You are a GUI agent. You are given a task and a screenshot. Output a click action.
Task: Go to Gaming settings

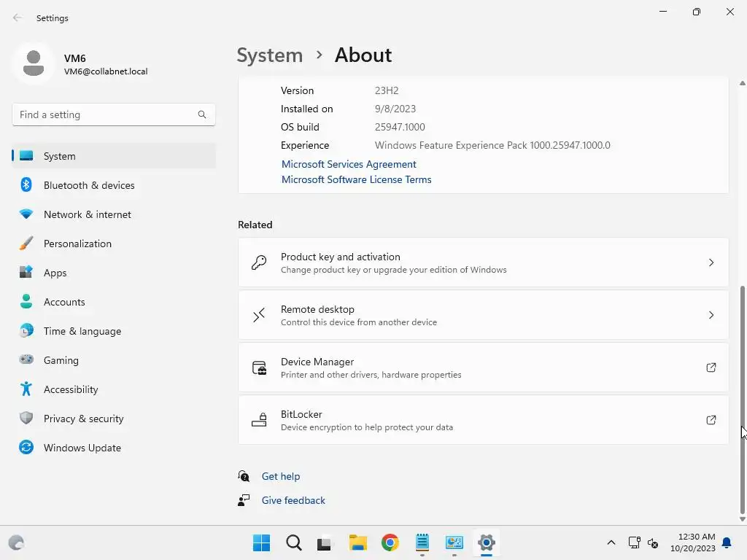coord(114,359)
